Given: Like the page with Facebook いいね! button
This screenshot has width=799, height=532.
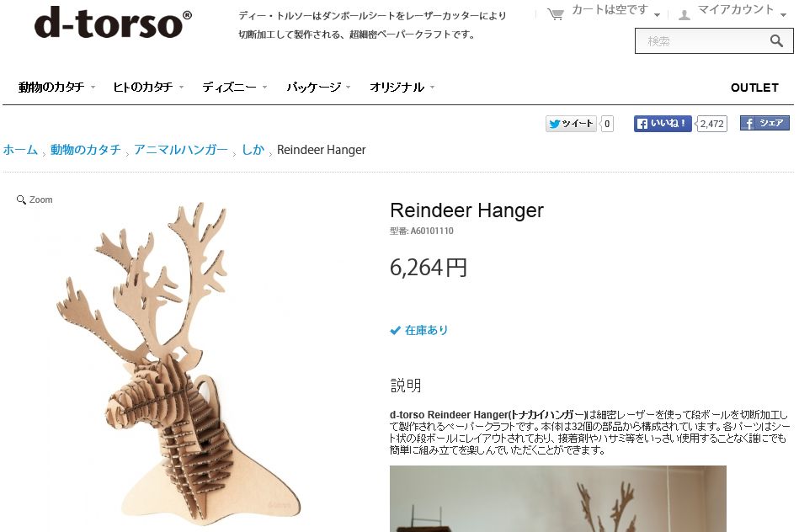Looking at the screenshot, I should (x=663, y=123).
